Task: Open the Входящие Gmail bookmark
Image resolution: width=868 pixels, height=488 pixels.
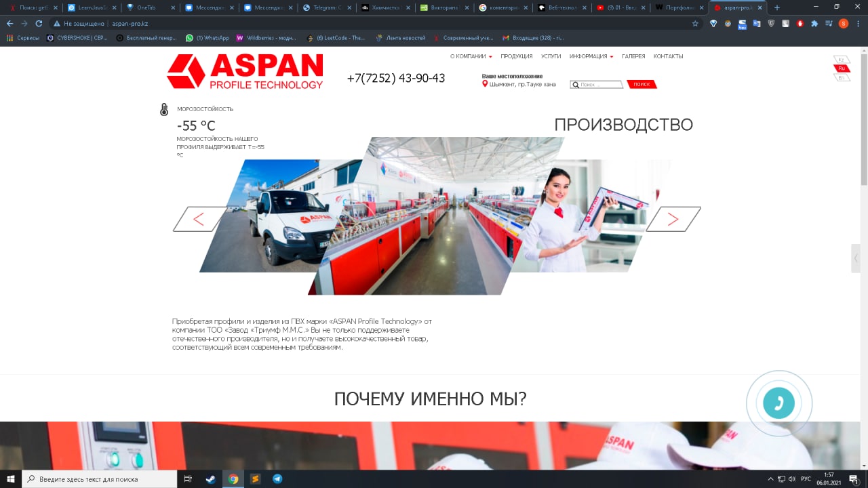Action: click(533, 38)
